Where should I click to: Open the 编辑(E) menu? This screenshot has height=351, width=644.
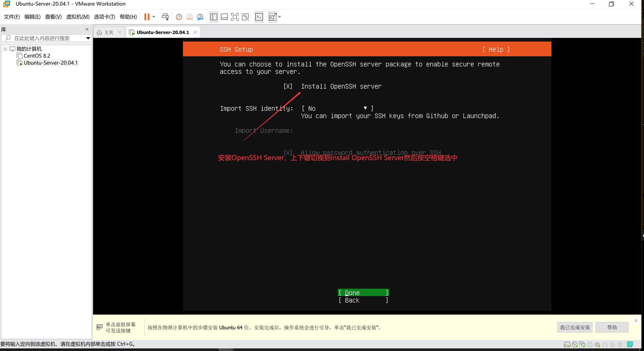pyautogui.click(x=32, y=17)
